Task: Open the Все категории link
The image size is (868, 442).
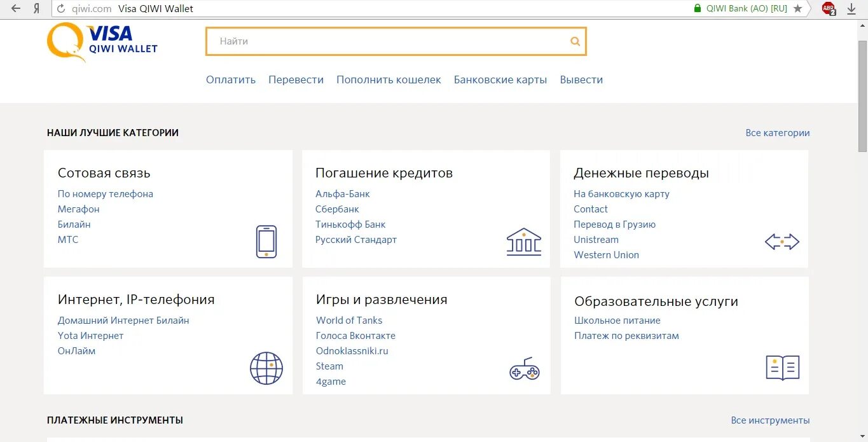Action: click(778, 133)
